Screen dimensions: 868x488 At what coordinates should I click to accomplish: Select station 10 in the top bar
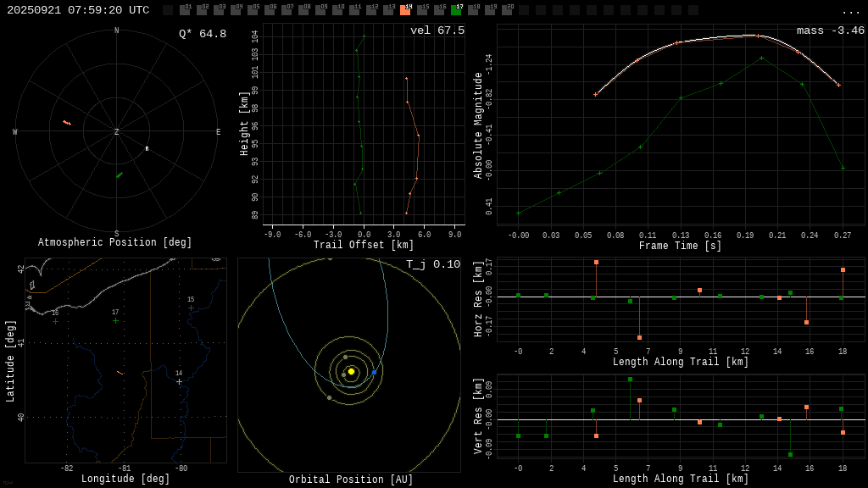337,10
